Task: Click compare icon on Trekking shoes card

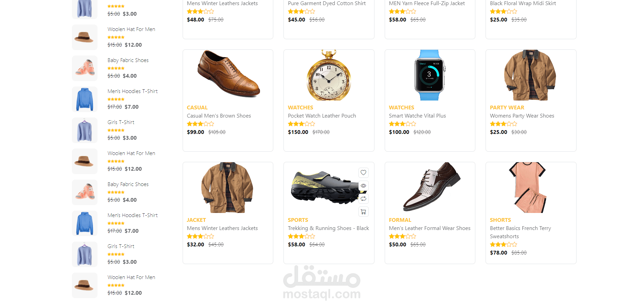Action: click(364, 199)
